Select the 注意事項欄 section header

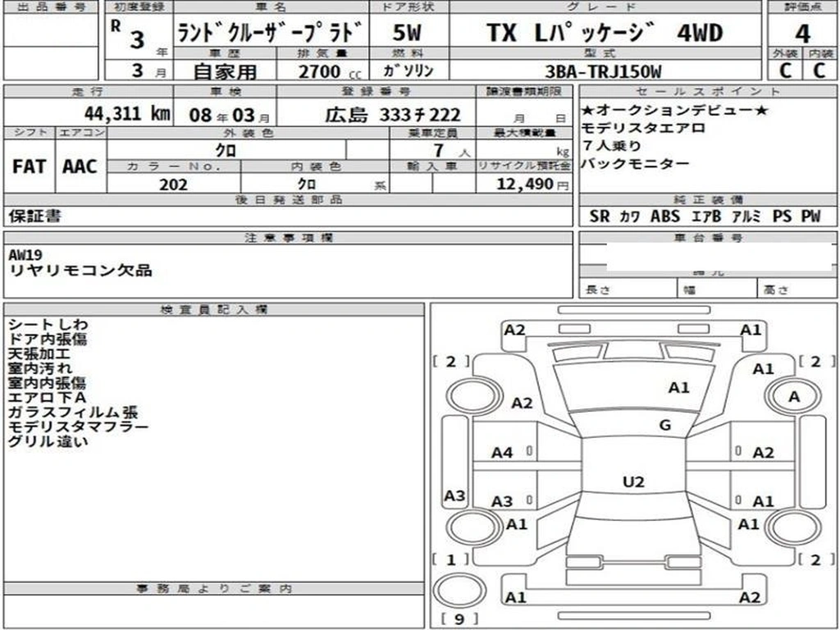pos(288,238)
